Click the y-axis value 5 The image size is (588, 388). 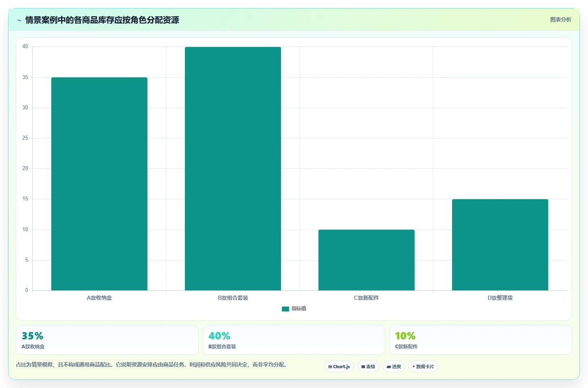(x=27, y=260)
